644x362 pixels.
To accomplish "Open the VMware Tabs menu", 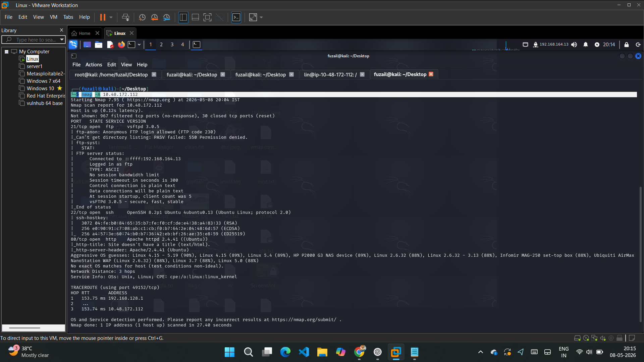I will coord(68,17).
